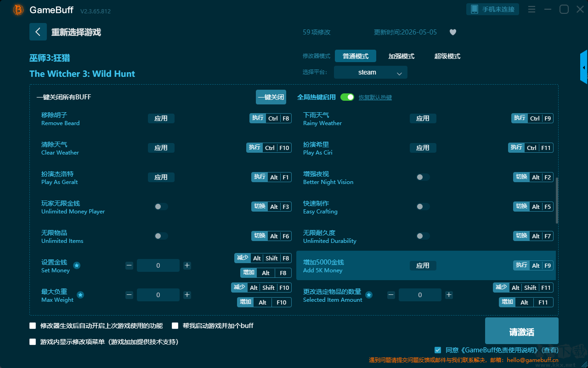Click the Max Weight value field
Viewport: 588px width, 368px height.
pos(158,295)
